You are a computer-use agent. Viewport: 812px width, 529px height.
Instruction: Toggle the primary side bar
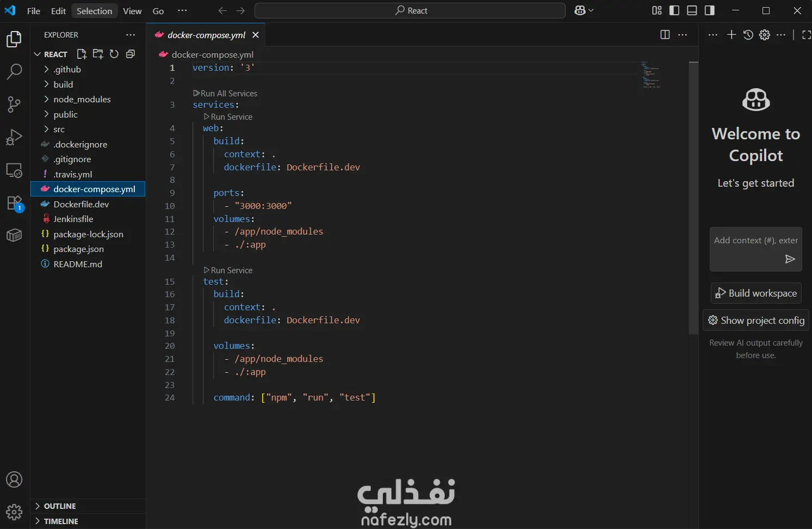(x=674, y=11)
